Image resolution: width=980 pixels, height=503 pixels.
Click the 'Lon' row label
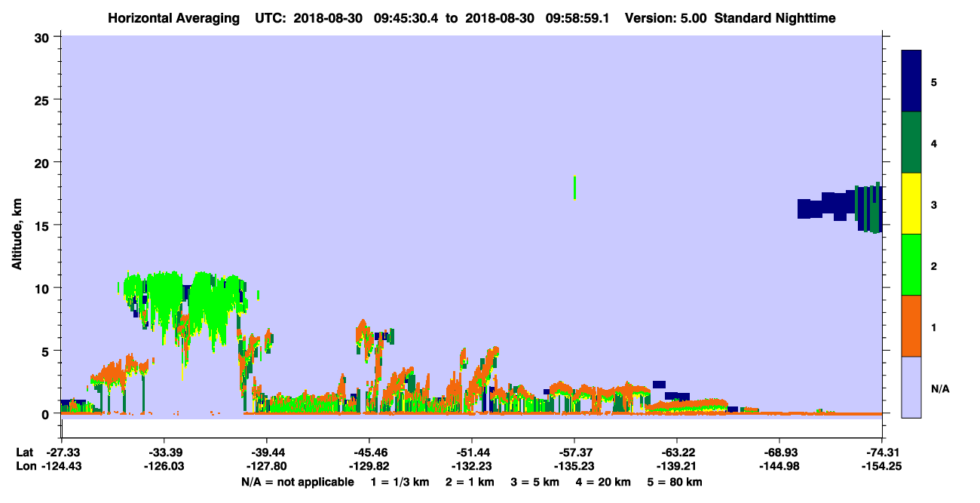tap(25, 466)
